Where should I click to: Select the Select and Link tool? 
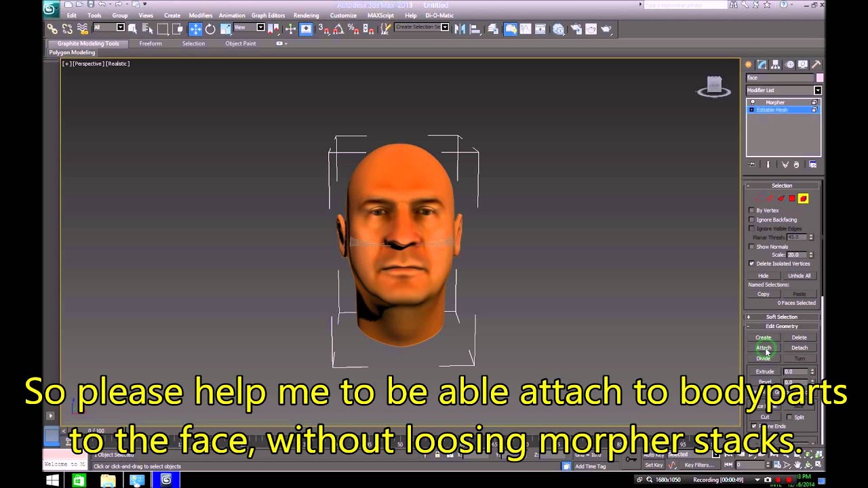pos(52,28)
